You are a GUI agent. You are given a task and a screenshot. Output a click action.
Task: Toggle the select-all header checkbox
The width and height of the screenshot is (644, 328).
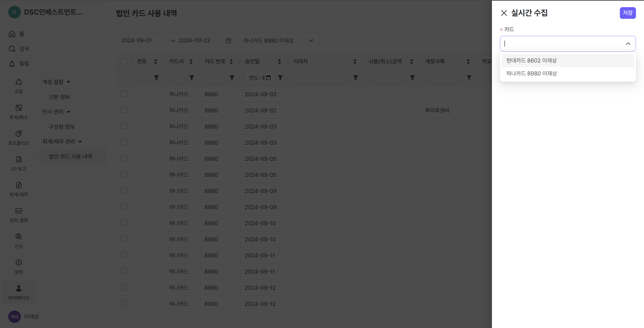pos(124,61)
